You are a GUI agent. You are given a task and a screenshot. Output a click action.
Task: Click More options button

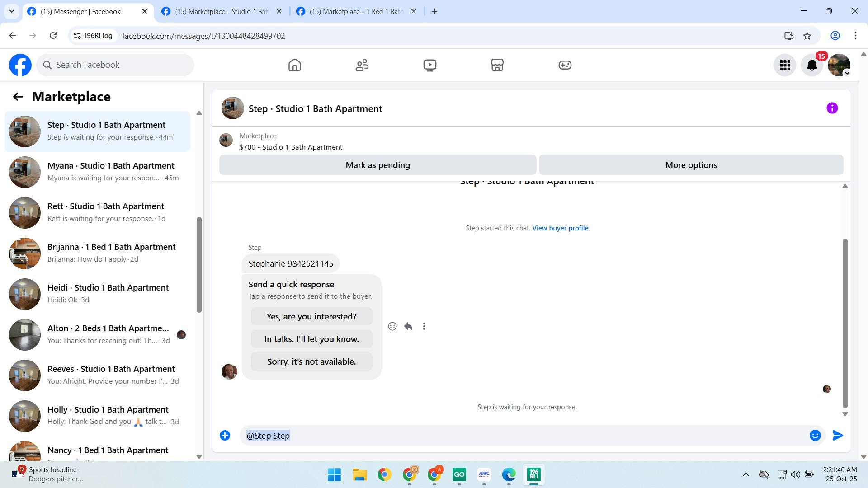(x=691, y=165)
